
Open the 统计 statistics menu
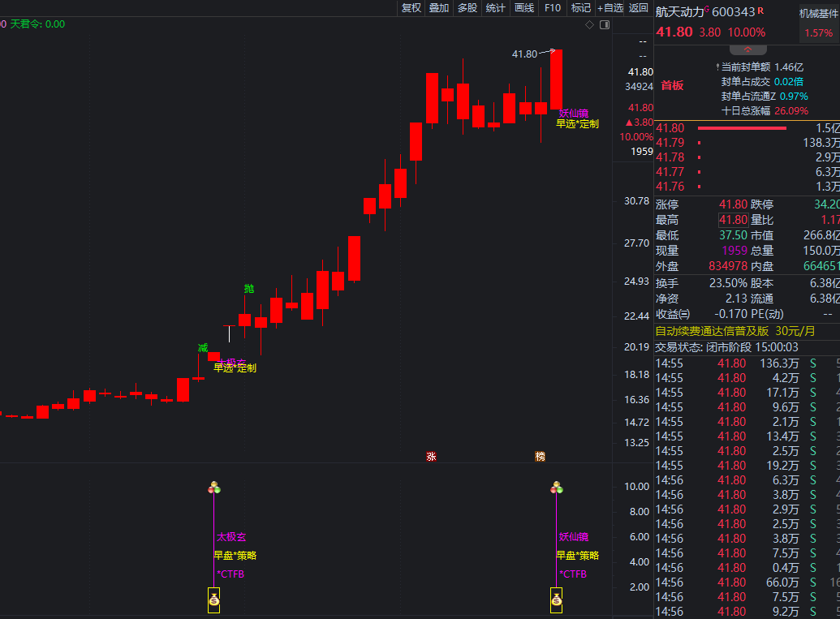[x=495, y=8]
